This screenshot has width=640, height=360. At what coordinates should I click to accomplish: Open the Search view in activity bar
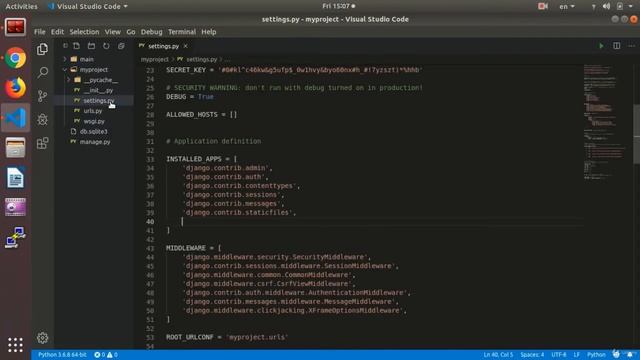pyautogui.click(x=42, y=72)
